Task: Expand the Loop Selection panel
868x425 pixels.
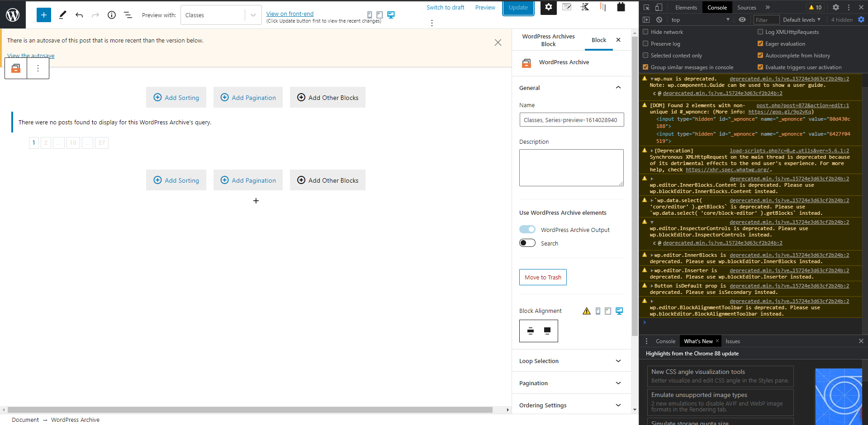Action: coord(571,361)
